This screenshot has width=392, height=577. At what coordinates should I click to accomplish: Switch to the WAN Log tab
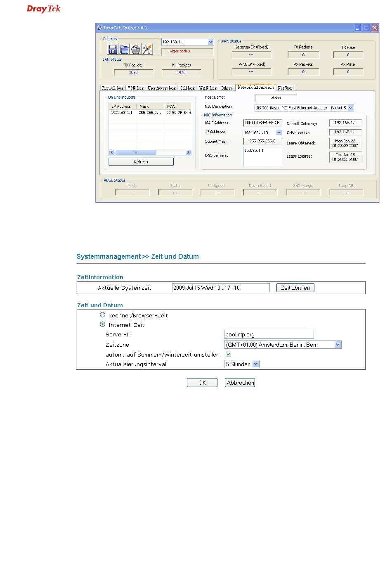[x=208, y=88]
